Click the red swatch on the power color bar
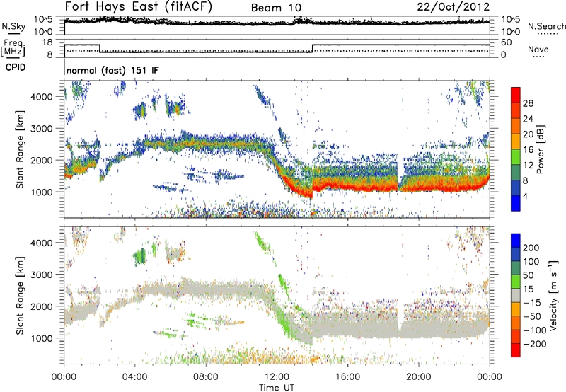Screen dimensions: 566x392 pyautogui.click(x=516, y=96)
